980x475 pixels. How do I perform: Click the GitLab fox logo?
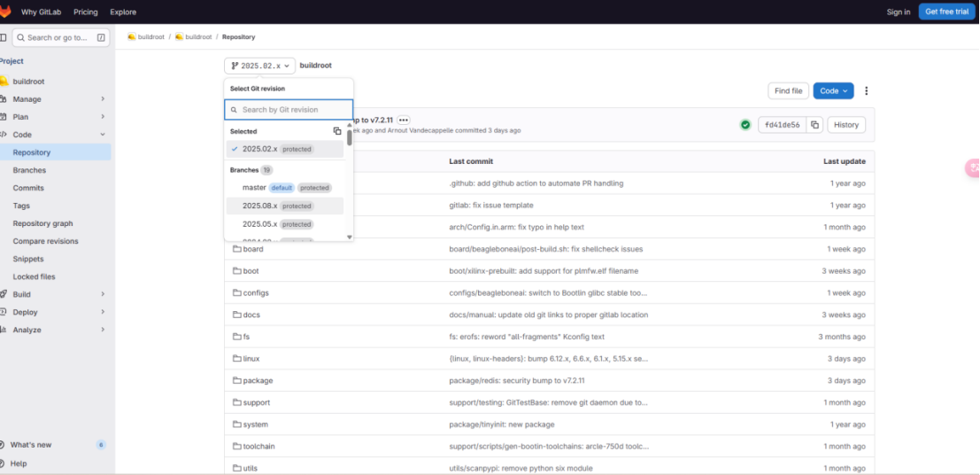click(5, 12)
